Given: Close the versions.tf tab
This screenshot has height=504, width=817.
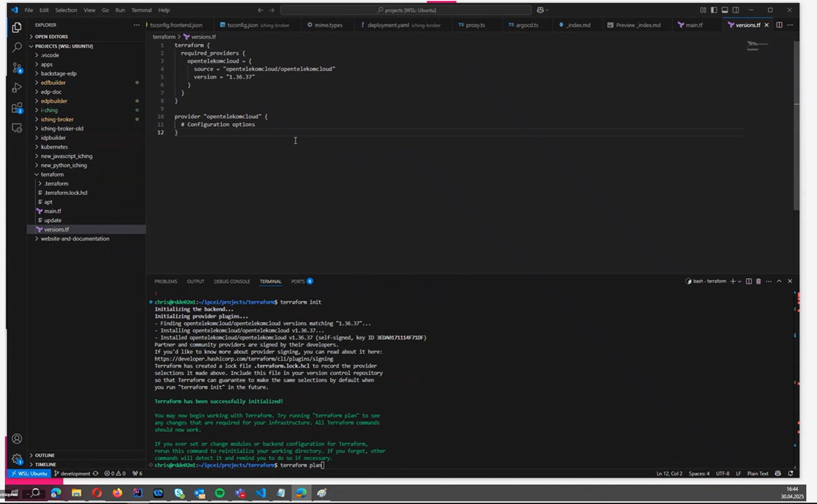Looking at the screenshot, I should pos(766,25).
